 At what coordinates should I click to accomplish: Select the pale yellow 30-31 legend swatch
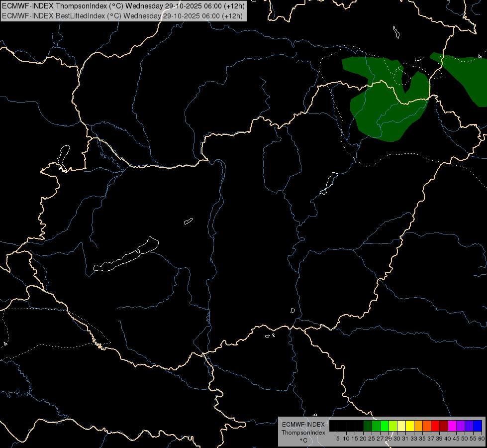(401, 426)
